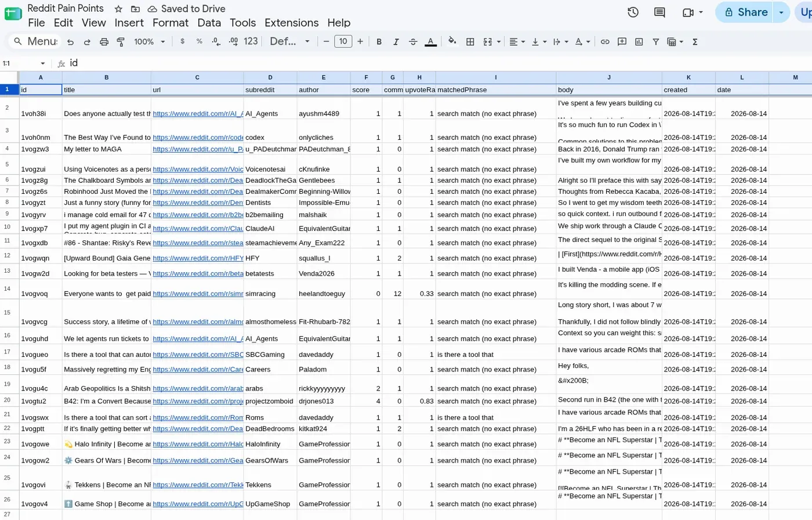812x520 pixels.
Task: Open the Sheets home logo
Action: [13, 14]
